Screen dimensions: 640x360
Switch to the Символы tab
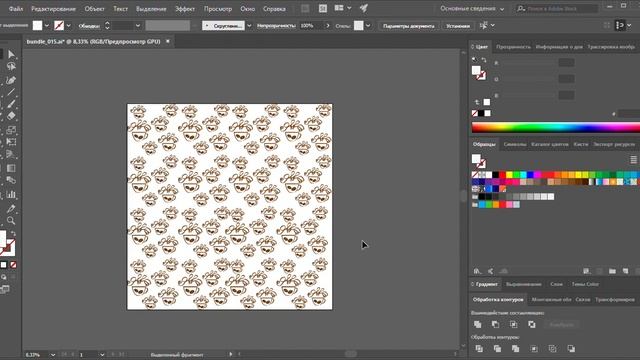[515, 144]
